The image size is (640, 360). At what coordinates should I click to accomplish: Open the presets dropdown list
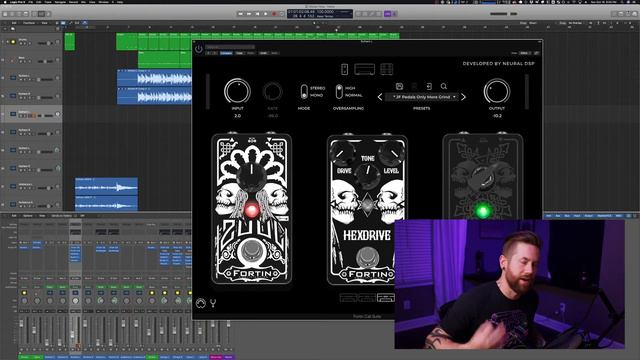point(422,97)
